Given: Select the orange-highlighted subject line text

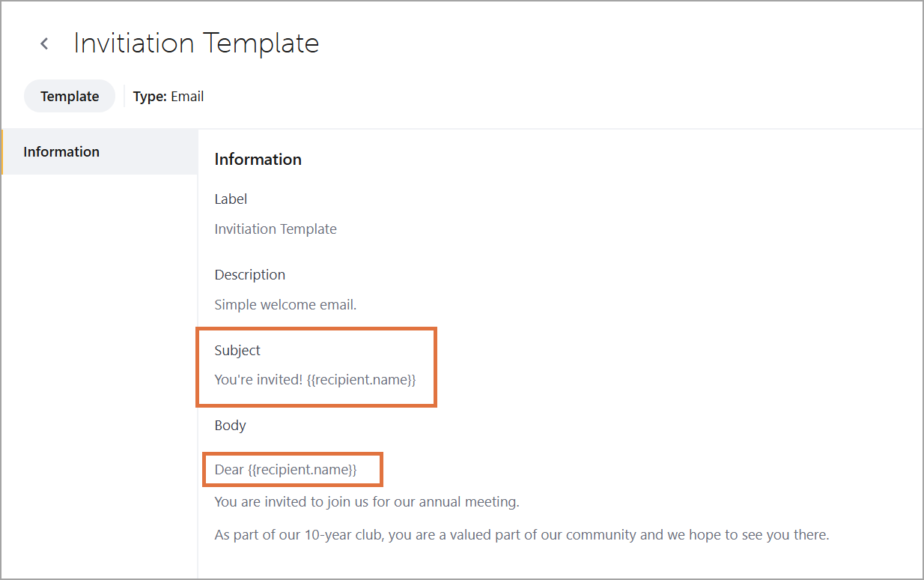Looking at the screenshot, I should tap(314, 379).
